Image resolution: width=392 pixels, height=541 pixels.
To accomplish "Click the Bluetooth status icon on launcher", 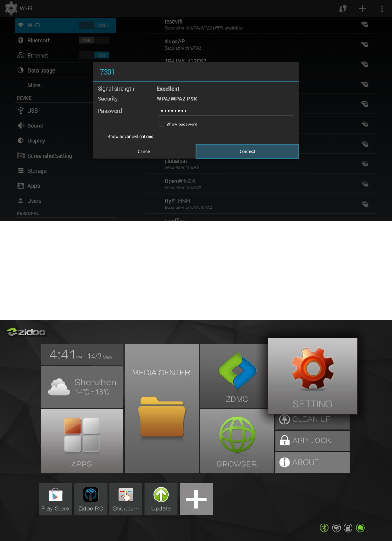I will [x=324, y=527].
